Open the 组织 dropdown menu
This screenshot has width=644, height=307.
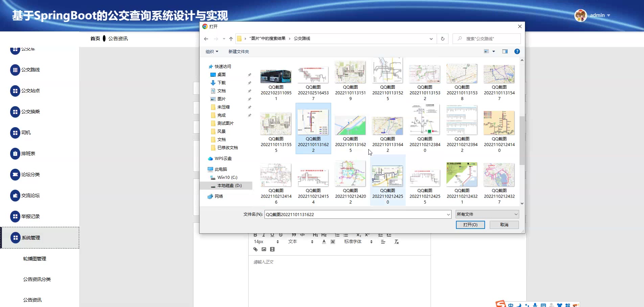(x=212, y=51)
